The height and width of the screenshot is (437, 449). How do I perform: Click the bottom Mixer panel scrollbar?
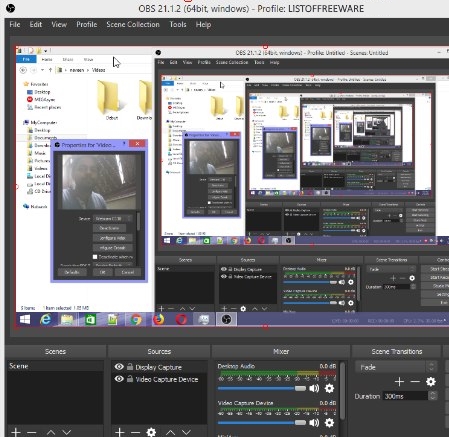pyautogui.click(x=342, y=390)
